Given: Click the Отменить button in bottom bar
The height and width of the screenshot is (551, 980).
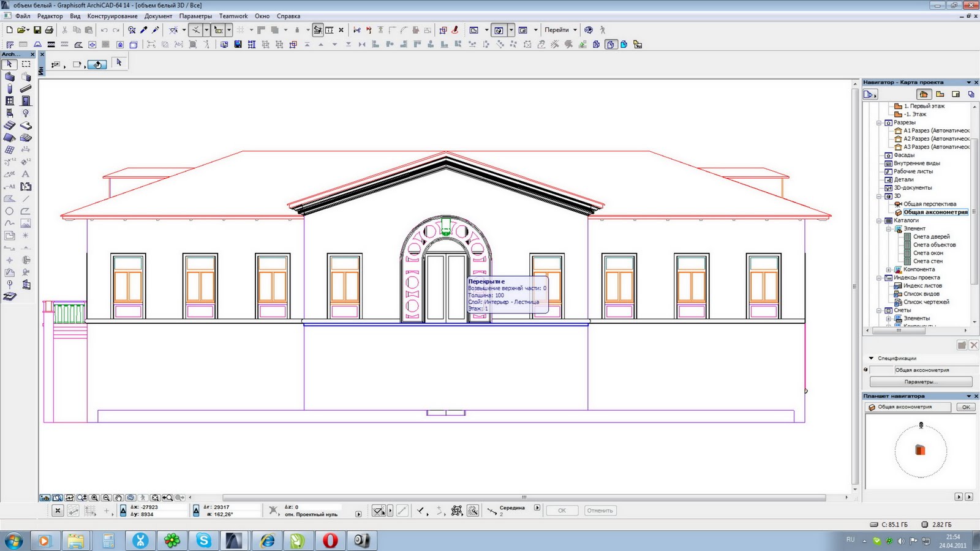Looking at the screenshot, I should pos(600,511).
